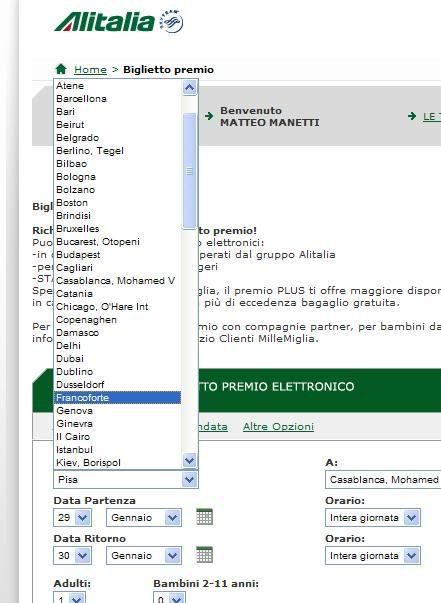Viewport: 441px width, 603px height.
Task: Select Belgrado from the list
Action: [x=118, y=138]
